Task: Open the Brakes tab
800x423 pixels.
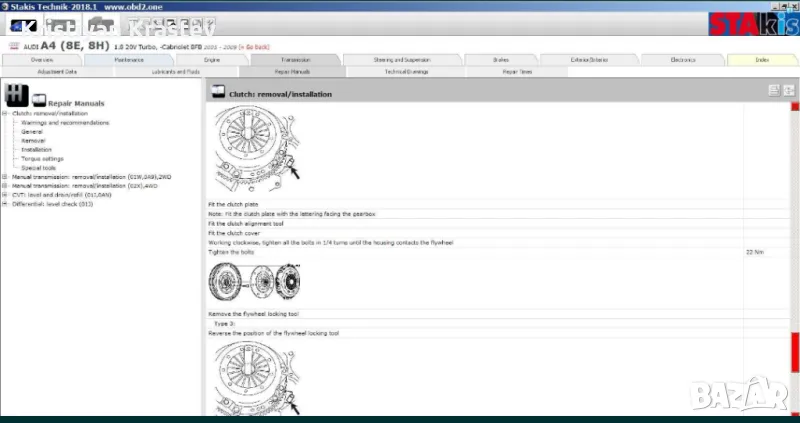Action: (x=500, y=60)
